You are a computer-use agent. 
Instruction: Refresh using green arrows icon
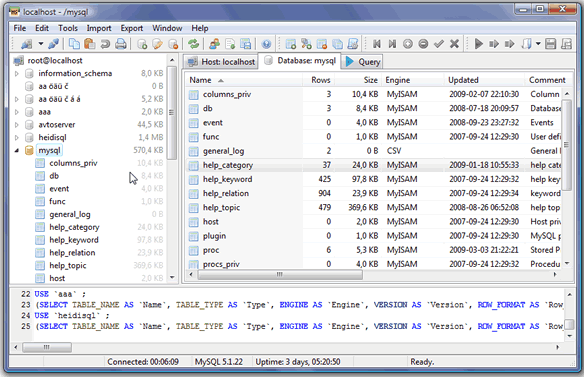[x=193, y=44]
